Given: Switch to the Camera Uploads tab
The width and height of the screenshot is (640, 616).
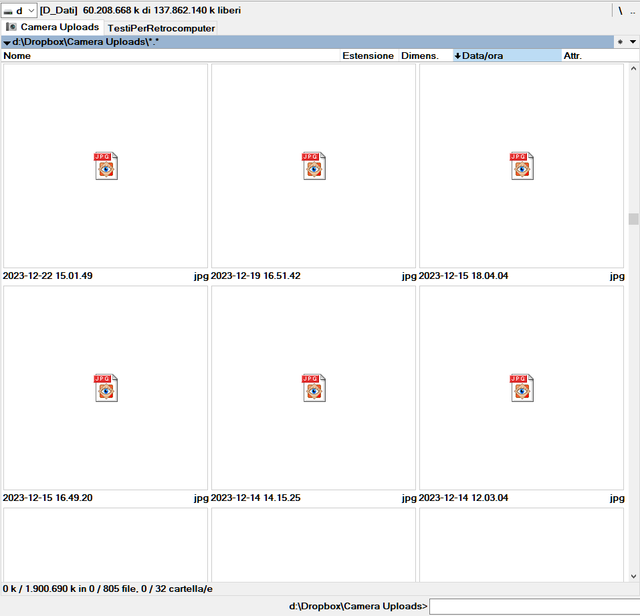Looking at the screenshot, I should pyautogui.click(x=52, y=27).
